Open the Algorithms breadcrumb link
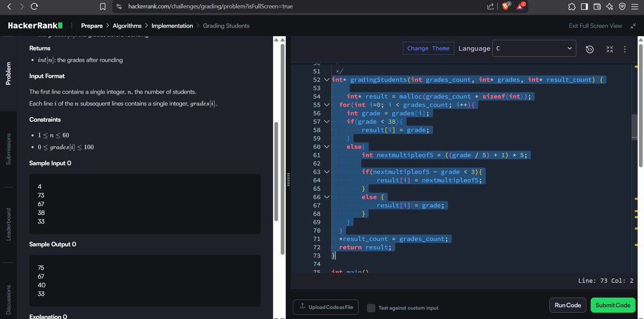The height and width of the screenshot is (319, 644). pyautogui.click(x=127, y=26)
